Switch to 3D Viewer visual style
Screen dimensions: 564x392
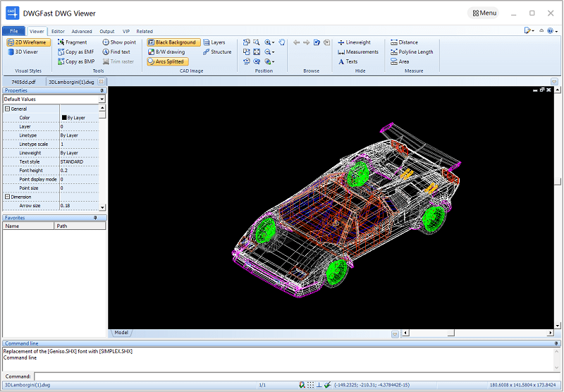[x=23, y=51]
